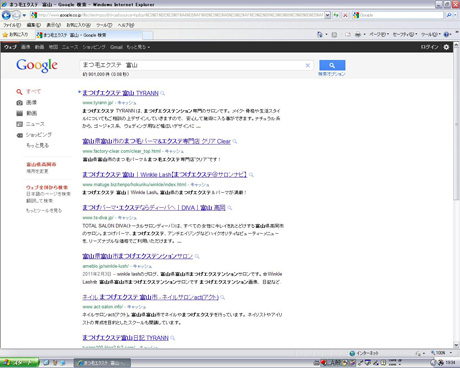Select the まつ毛エクステ 富山 taskbar window button
This screenshot has width=460, height=368.
(102, 363)
